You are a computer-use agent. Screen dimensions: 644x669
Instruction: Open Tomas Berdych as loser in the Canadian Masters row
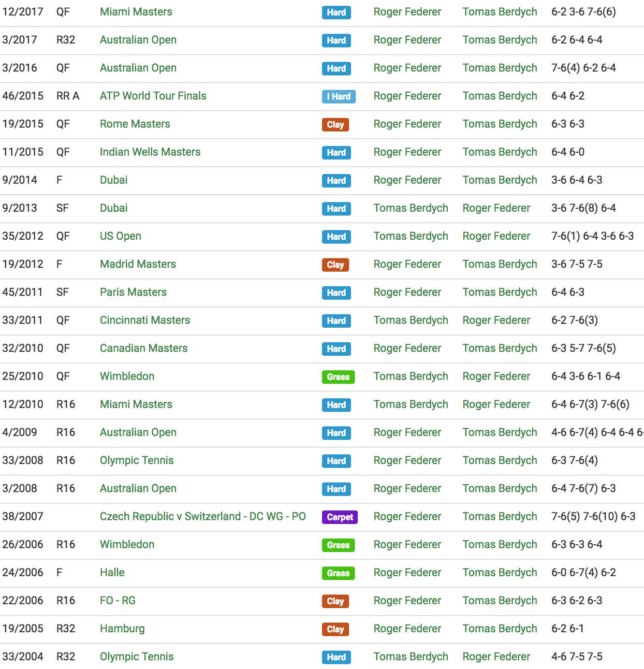pyautogui.click(x=499, y=348)
